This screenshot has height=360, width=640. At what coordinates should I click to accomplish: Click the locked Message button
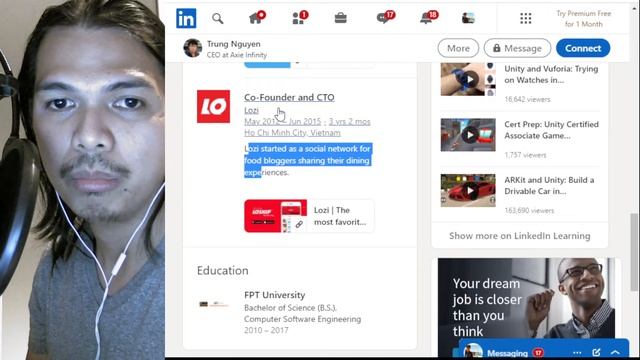(517, 48)
